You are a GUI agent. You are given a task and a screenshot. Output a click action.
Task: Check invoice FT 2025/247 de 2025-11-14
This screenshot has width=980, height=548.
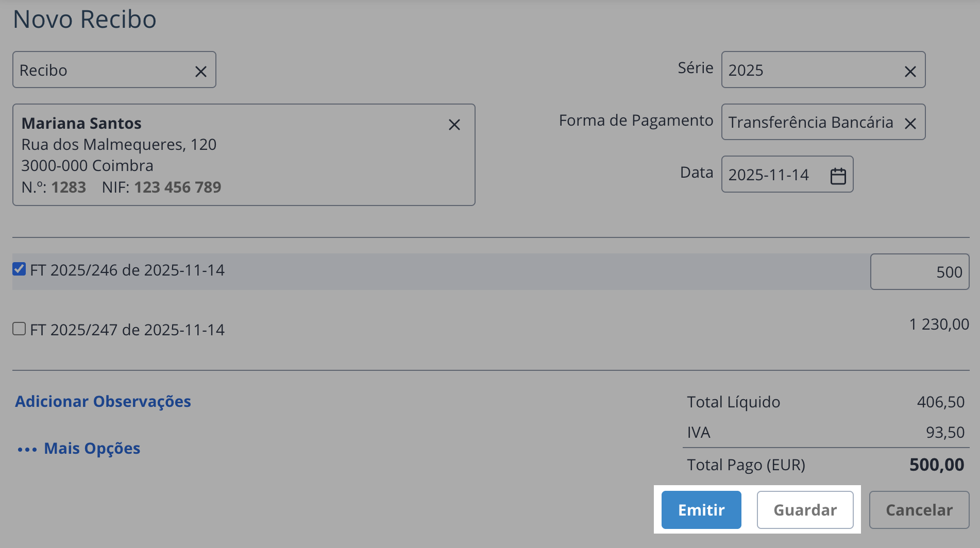[19, 329]
